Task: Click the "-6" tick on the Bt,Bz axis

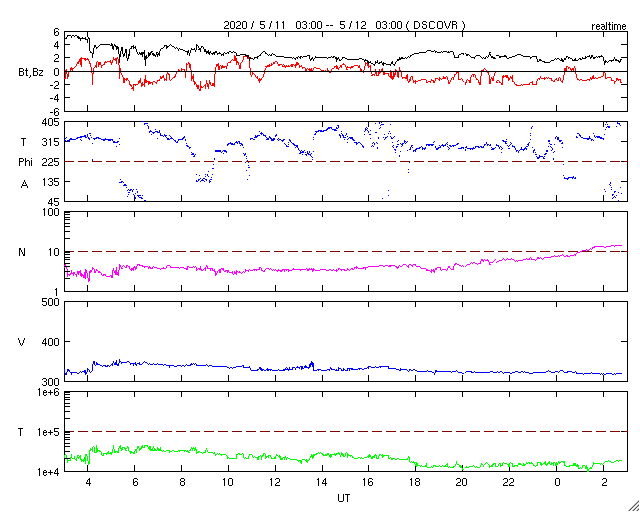Action: coord(55,111)
